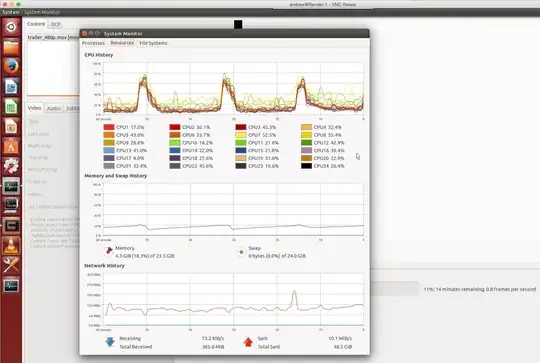
Task: Open the DCP tab in background window
Action: click(x=55, y=24)
